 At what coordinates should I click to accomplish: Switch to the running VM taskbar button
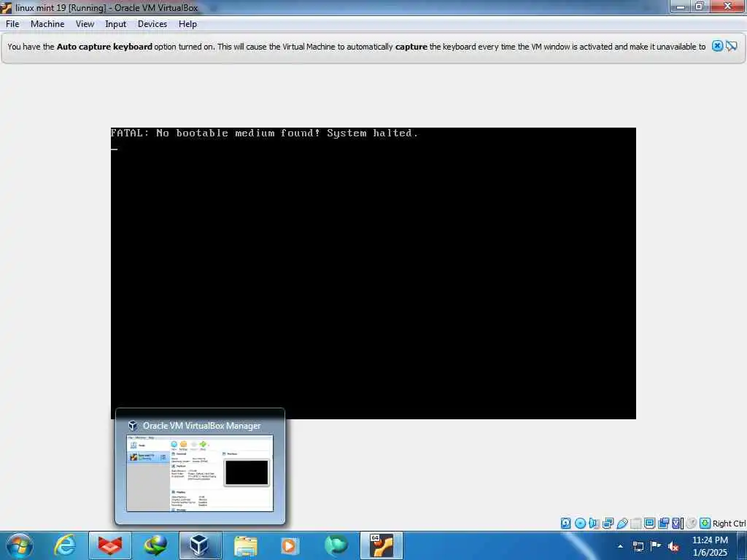(x=381, y=545)
